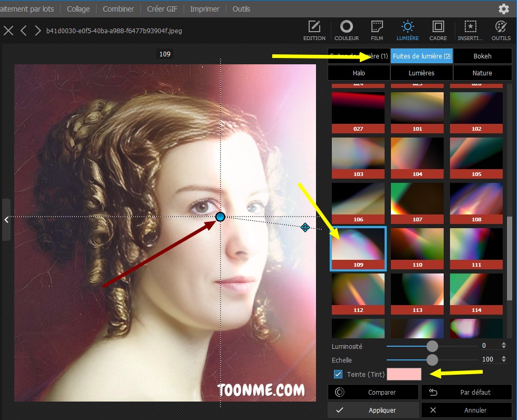Select light leak thumbnail 113
This screenshot has width=517, height=420.
[x=417, y=294]
